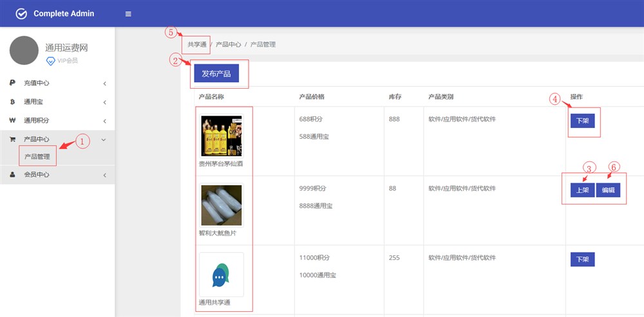
Task: Expand the 通用宝 menu chevron
Action: coord(104,102)
